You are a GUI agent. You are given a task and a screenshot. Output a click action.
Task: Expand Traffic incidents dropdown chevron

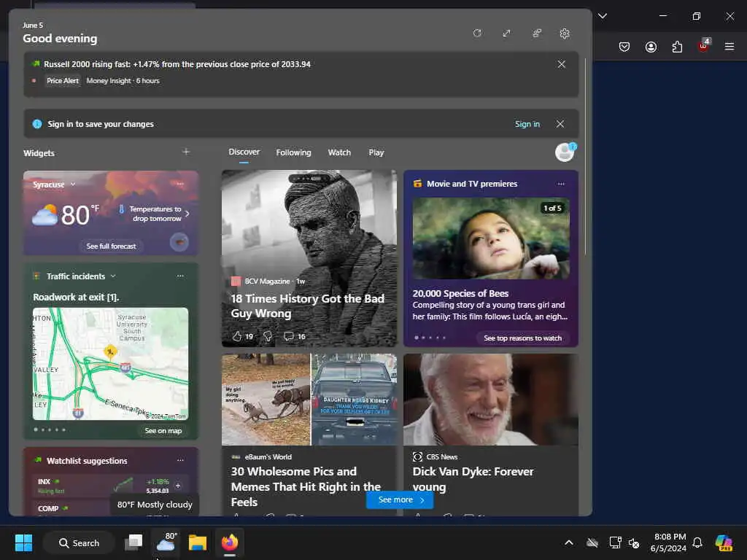pyautogui.click(x=113, y=276)
